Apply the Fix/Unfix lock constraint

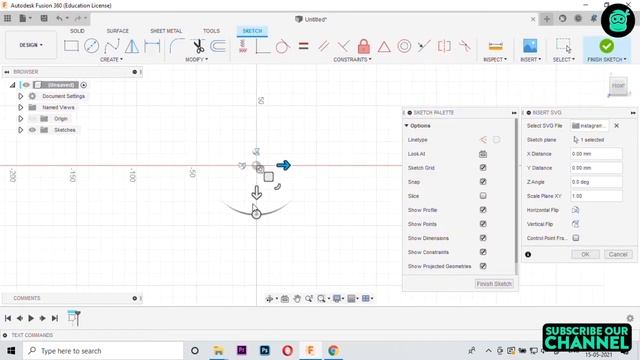(x=364, y=46)
